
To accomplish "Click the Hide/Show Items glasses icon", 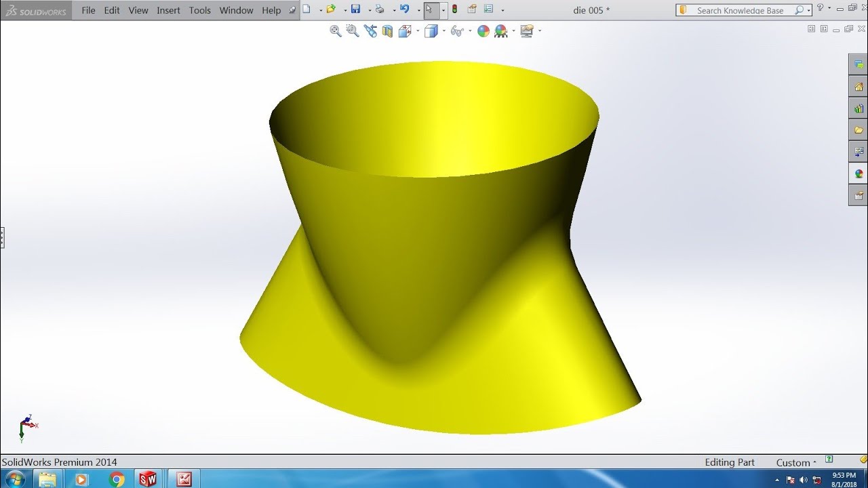I will tap(457, 30).
